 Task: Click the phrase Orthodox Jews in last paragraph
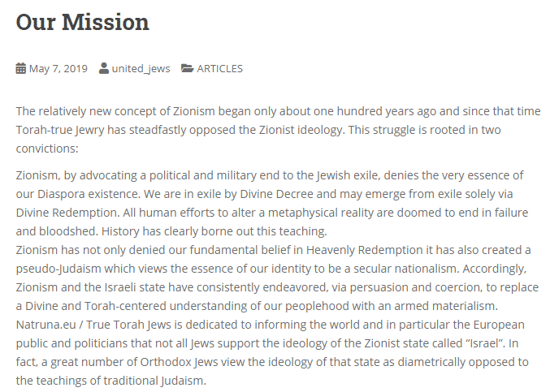pyautogui.click(x=179, y=362)
